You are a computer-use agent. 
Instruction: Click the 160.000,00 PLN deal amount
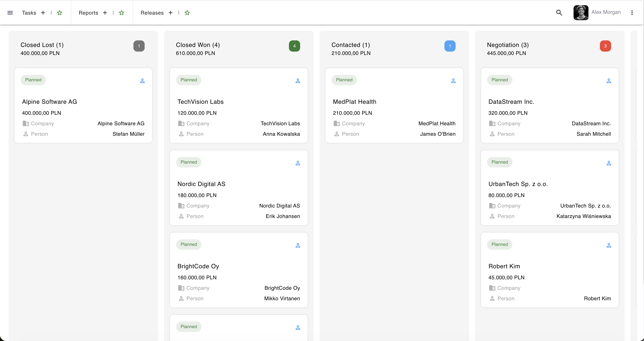point(197,277)
